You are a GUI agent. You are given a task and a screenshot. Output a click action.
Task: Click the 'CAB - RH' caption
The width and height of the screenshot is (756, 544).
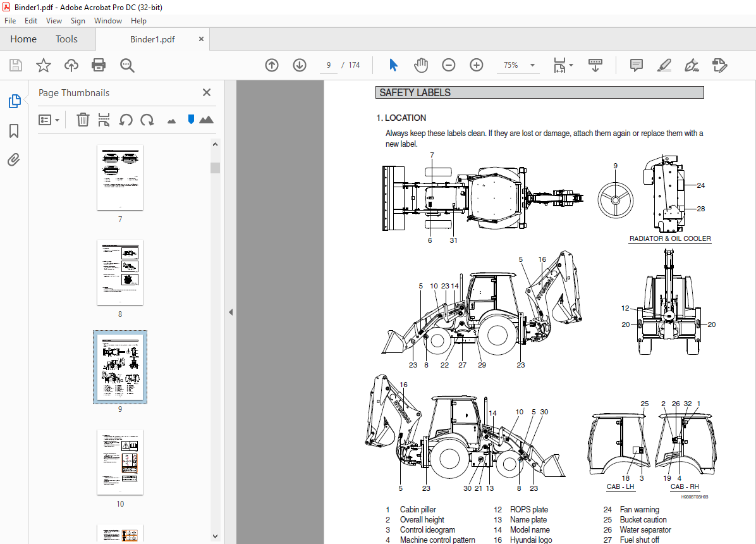685,486
